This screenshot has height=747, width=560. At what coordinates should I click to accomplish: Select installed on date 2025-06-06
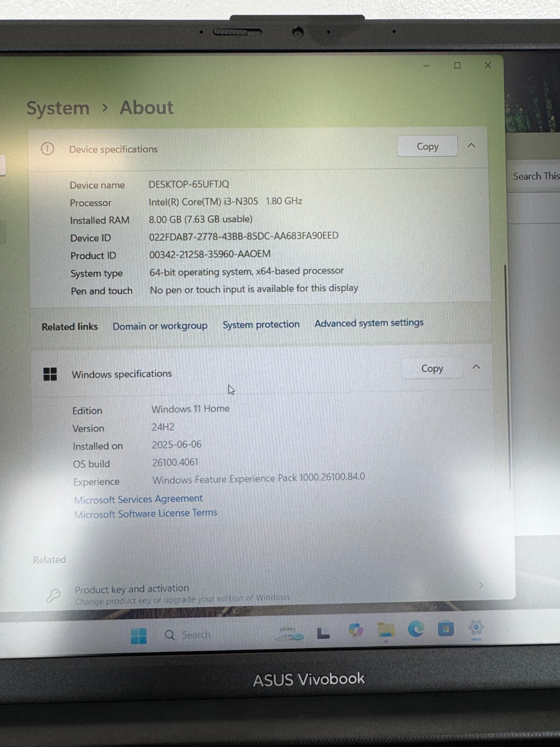click(x=176, y=444)
